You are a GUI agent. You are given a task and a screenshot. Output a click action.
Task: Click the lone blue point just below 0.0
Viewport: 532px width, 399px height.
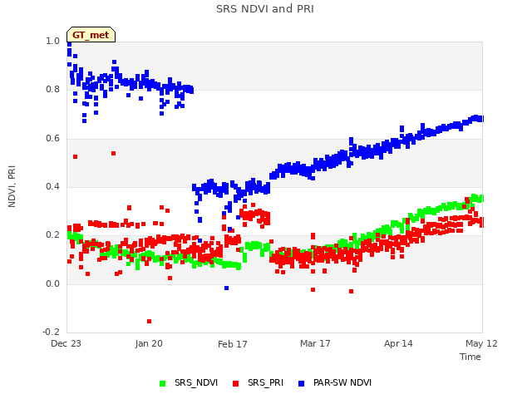click(x=227, y=288)
